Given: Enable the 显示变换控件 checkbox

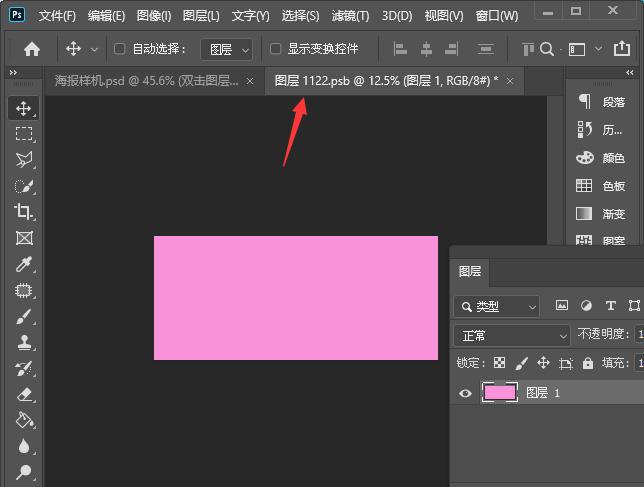Looking at the screenshot, I should coord(276,49).
